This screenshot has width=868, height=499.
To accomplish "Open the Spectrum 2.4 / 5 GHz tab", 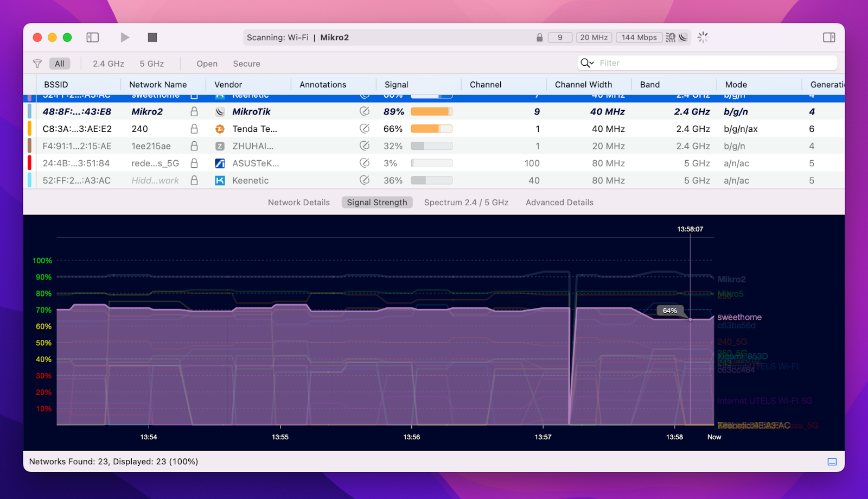I will [467, 203].
